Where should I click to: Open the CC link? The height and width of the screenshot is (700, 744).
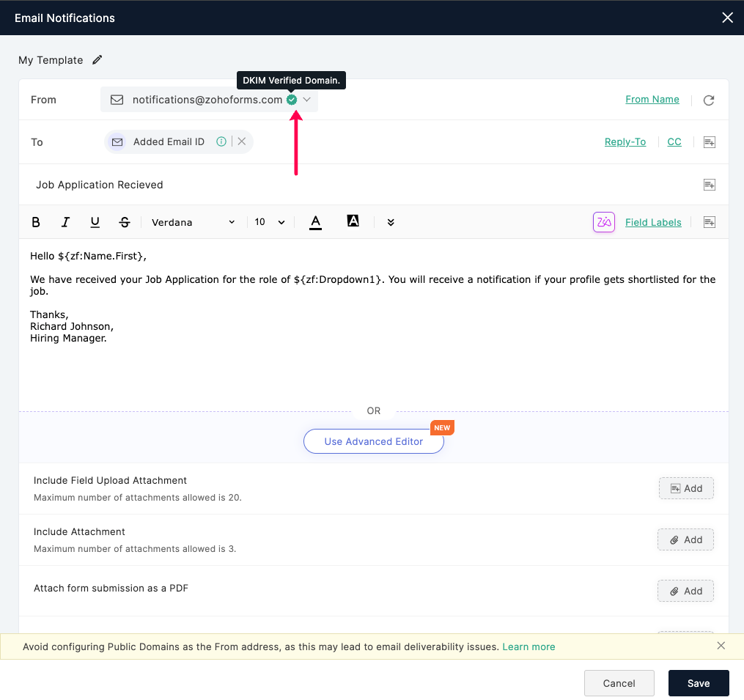click(674, 142)
